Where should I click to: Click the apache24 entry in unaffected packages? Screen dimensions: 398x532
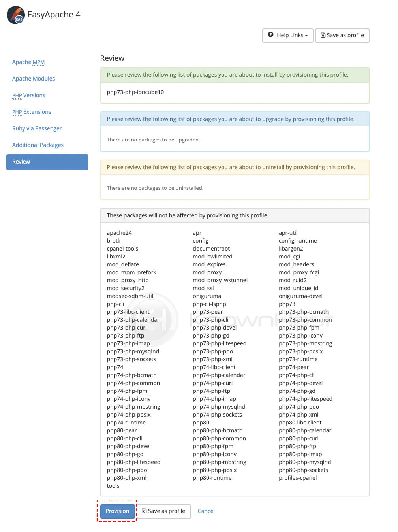(x=119, y=233)
